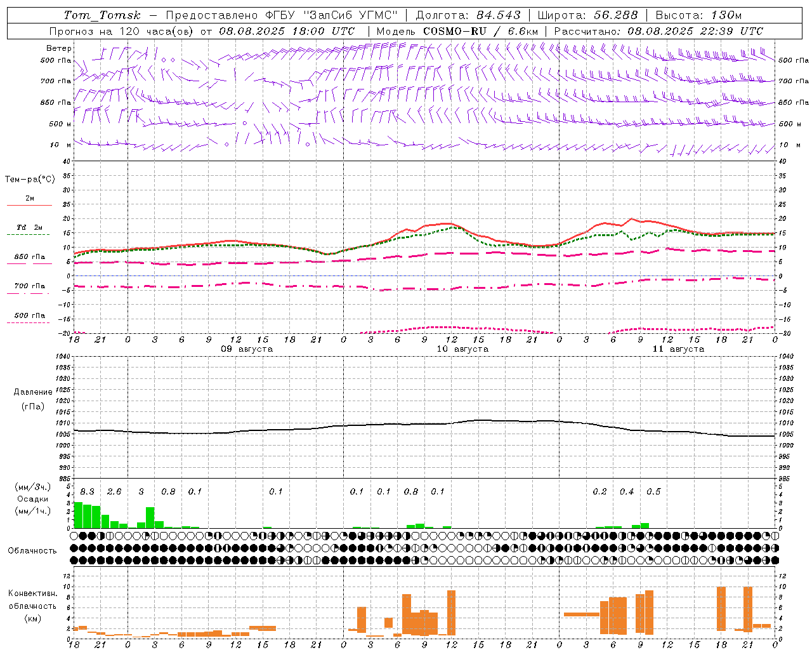Click the '09 августа' date label
The image size is (812, 650).
pos(247,349)
